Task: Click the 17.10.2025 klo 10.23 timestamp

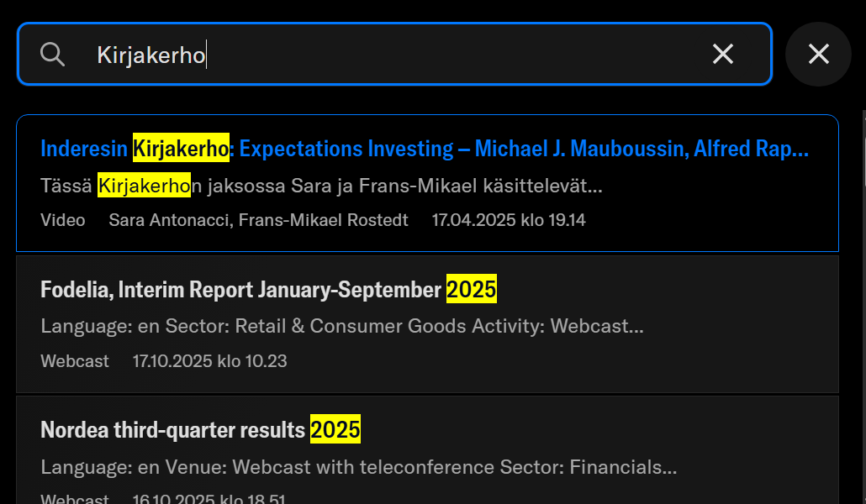Action: [x=209, y=361]
